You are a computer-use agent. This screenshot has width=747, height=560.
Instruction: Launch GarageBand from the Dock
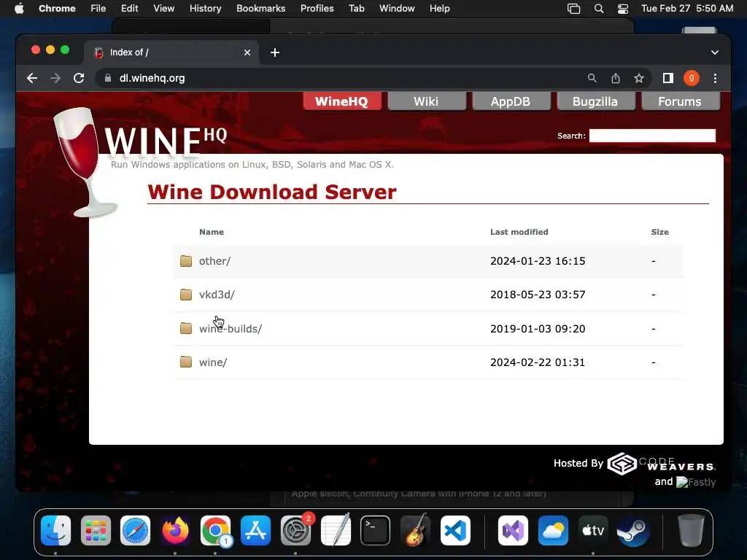pyautogui.click(x=415, y=530)
